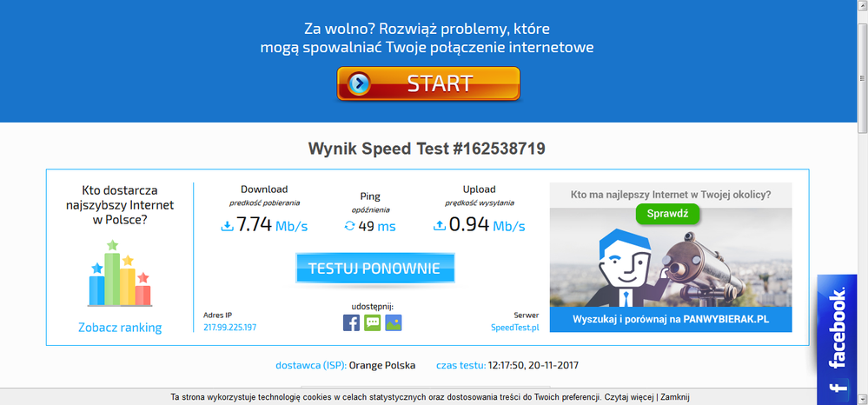Click the upload arrow icon

439,226
